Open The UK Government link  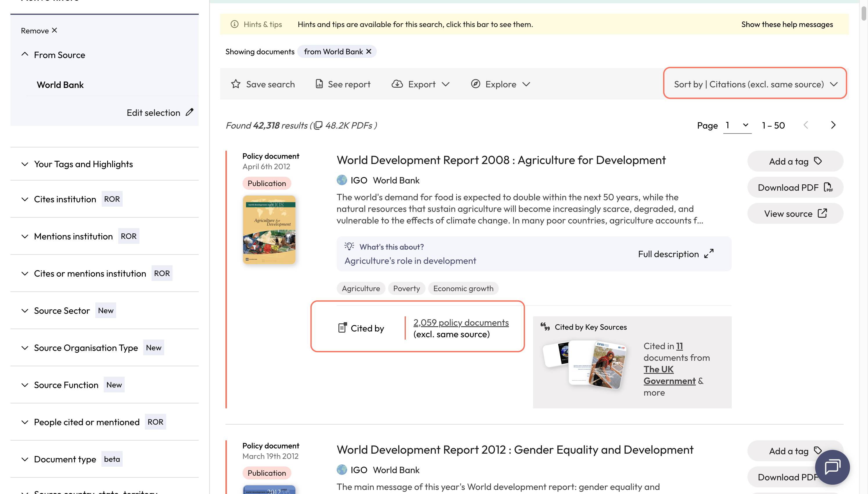(669, 375)
